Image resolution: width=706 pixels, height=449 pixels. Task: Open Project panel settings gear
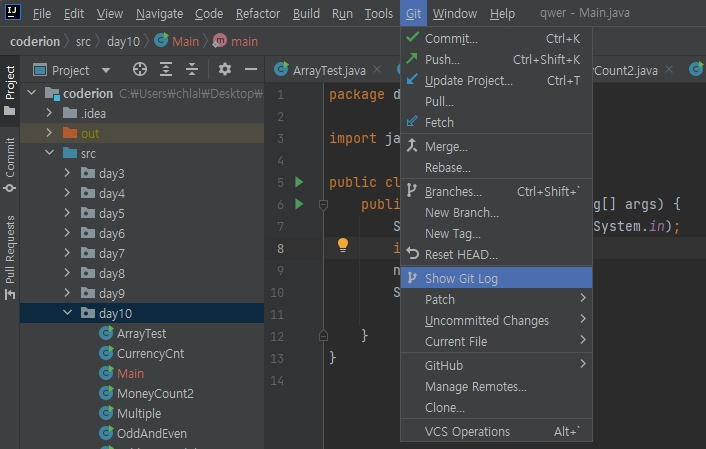tap(225, 69)
